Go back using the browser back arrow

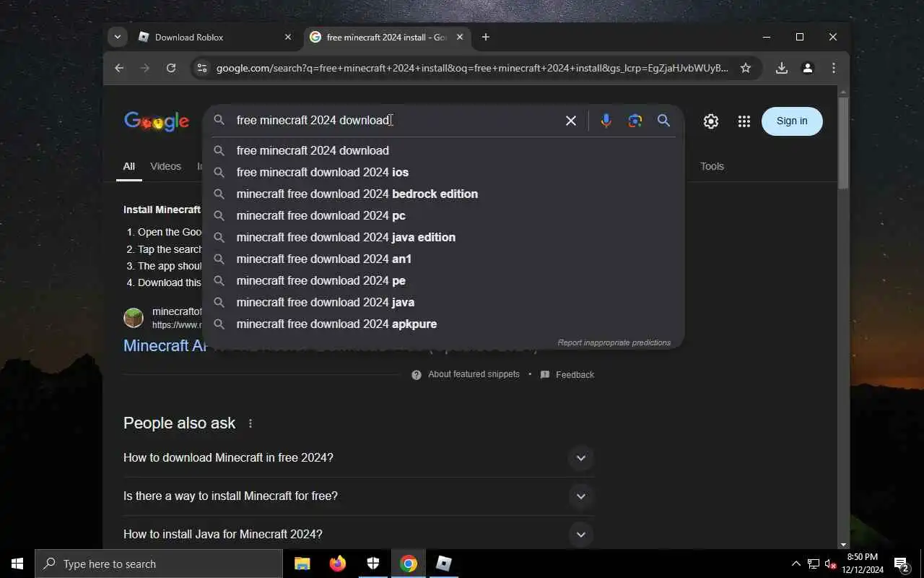click(119, 68)
